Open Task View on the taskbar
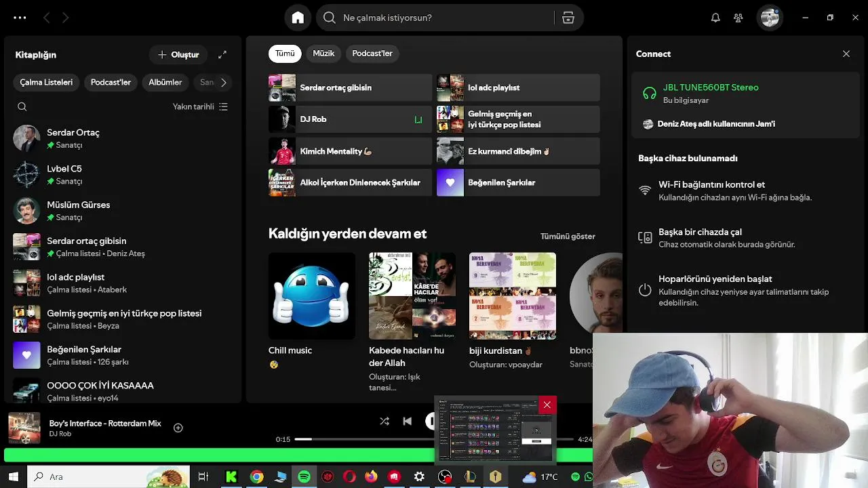This screenshot has height=488, width=868. click(203, 476)
